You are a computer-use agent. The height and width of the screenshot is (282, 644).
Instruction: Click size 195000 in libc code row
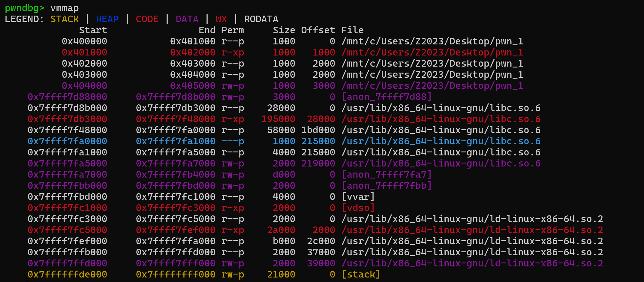(278, 119)
